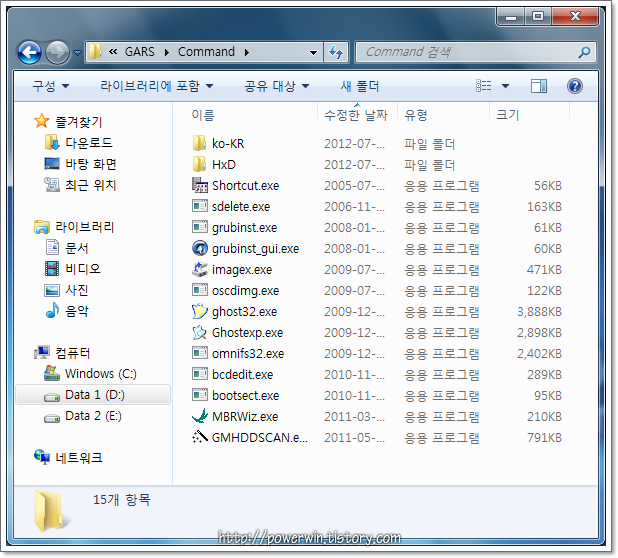Create a folder with 새 폴더
The width and height of the screenshot is (618, 558).
[x=359, y=86]
